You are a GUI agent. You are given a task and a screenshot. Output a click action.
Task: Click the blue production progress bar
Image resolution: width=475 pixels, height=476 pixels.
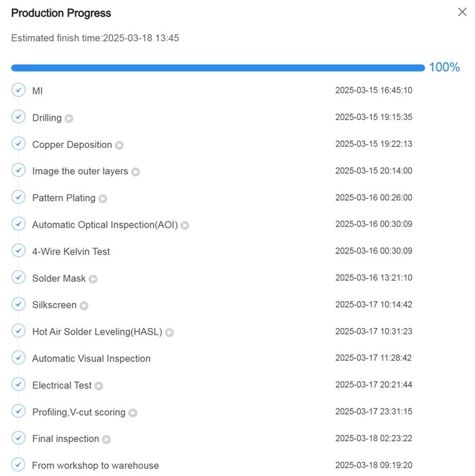[x=218, y=68]
